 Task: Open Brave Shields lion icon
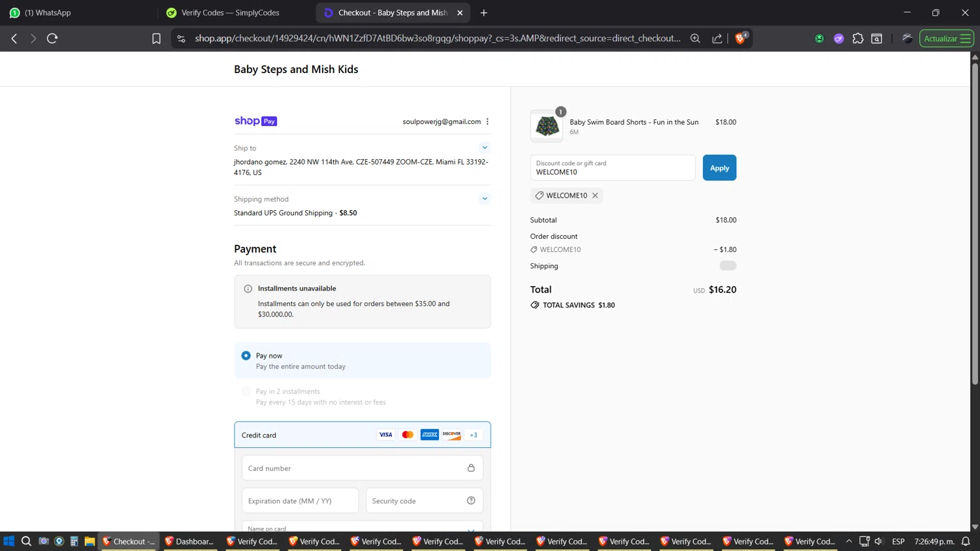click(741, 38)
